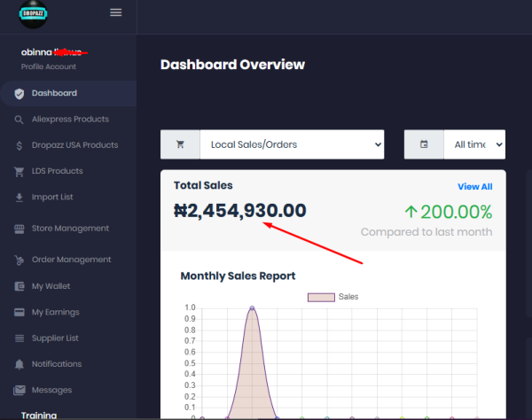Click the Dropazz logo

(33, 14)
